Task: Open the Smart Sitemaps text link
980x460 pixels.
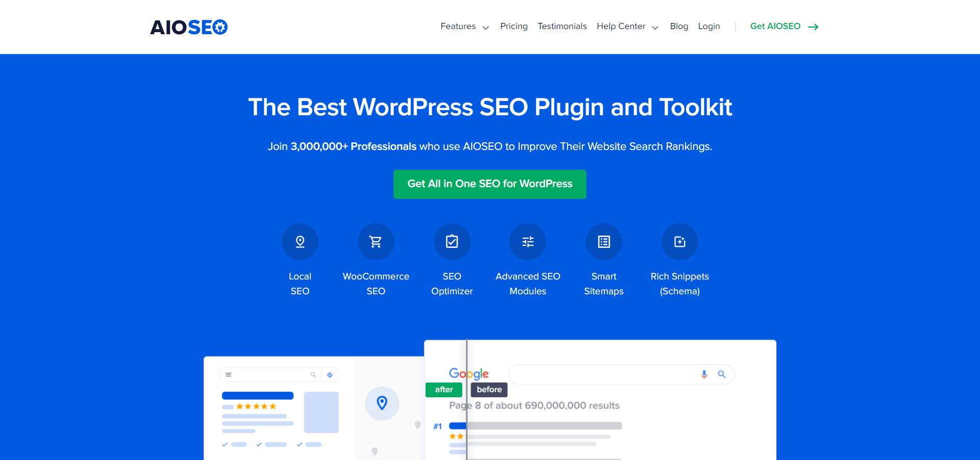Action: coord(604,284)
